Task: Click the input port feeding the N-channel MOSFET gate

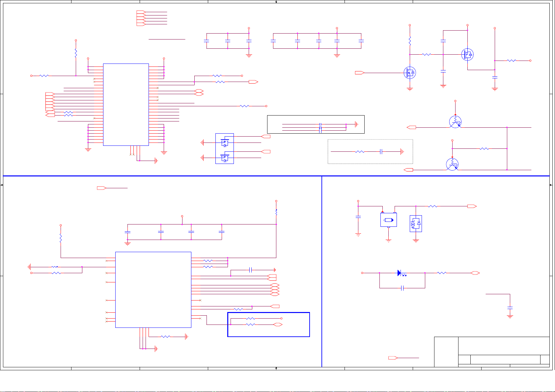Action: point(360,73)
